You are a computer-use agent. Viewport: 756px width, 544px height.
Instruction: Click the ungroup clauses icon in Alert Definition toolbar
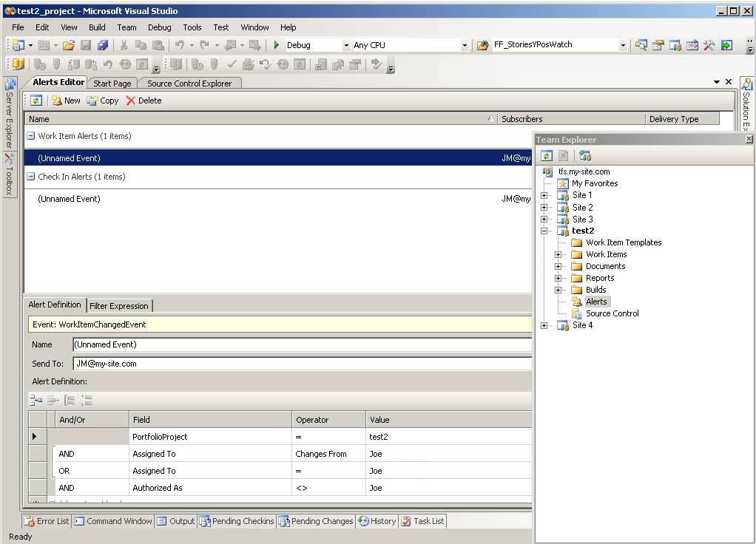coord(87,400)
